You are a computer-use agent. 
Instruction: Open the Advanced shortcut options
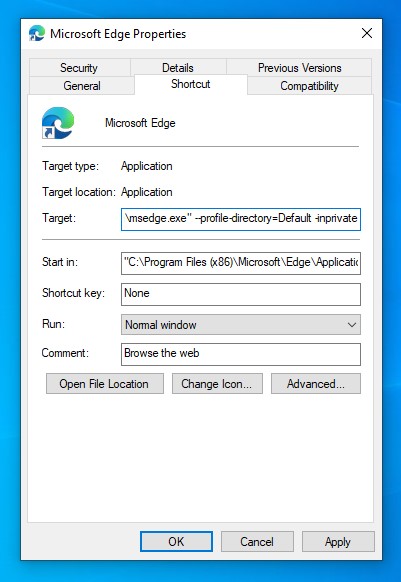coord(316,383)
